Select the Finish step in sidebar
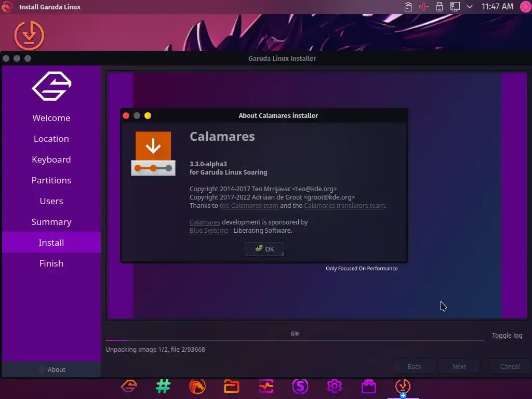532x399 pixels. (x=51, y=263)
